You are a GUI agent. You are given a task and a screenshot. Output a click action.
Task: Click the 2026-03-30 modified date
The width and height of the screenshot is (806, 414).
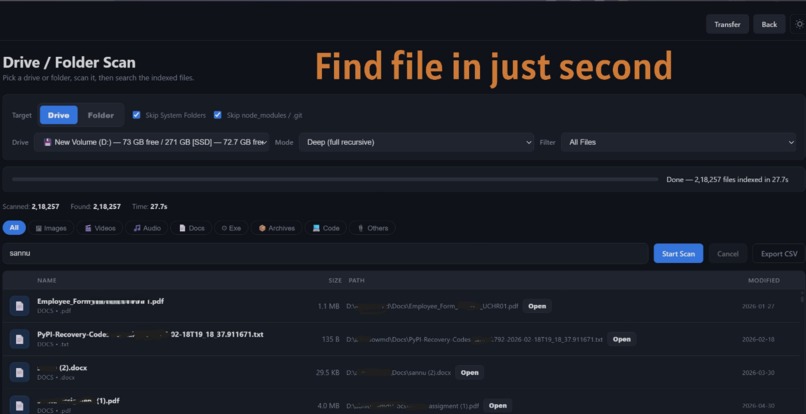tap(758, 372)
